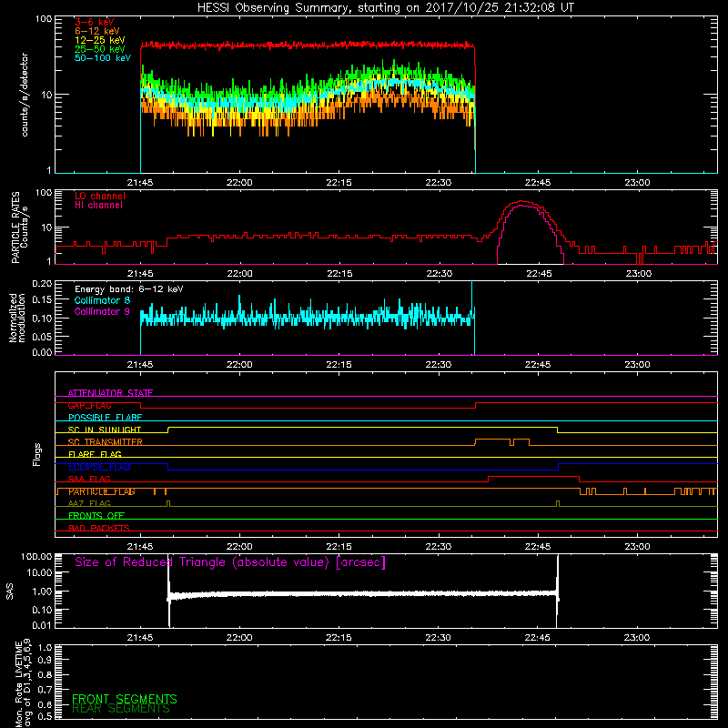Click the SAA_FLAG label
728x728 pixels.
point(89,479)
